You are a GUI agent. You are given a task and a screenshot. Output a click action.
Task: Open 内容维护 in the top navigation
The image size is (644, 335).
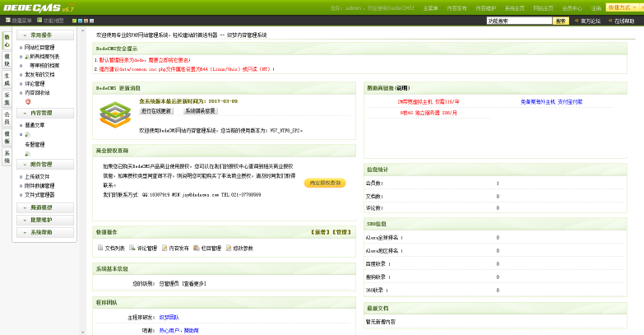pyautogui.click(x=486, y=8)
